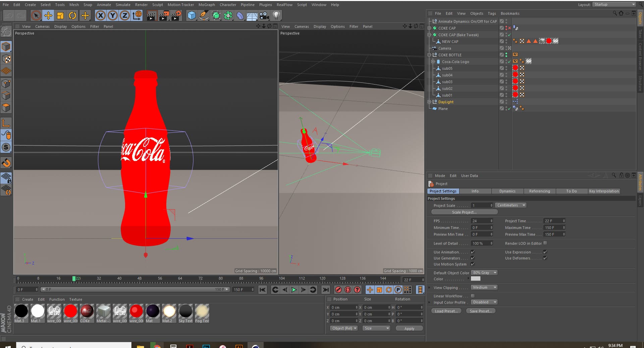
Task: Click the project Color swatch
Action: (x=476, y=279)
